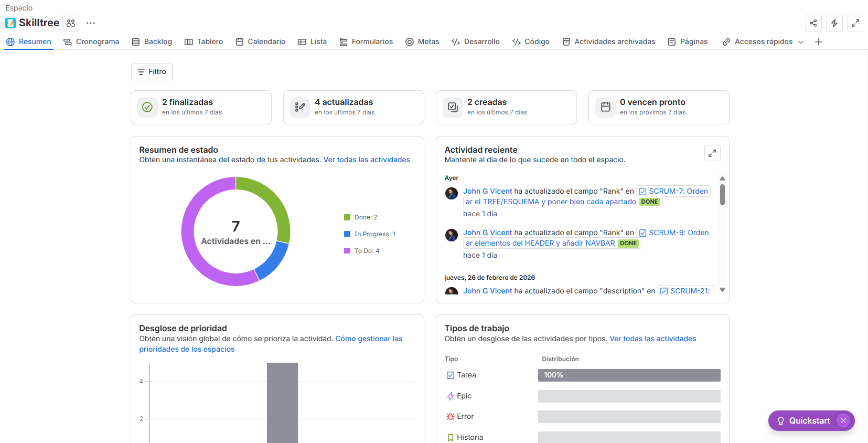Add a new tab with the plus icon
This screenshot has height=443, width=868.
819,42
